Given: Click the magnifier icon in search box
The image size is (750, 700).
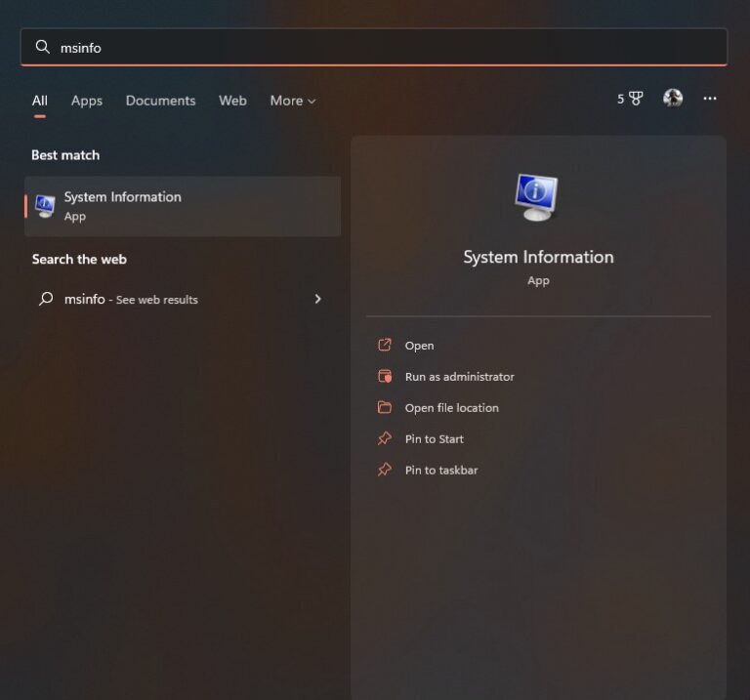Looking at the screenshot, I should pyautogui.click(x=43, y=47).
